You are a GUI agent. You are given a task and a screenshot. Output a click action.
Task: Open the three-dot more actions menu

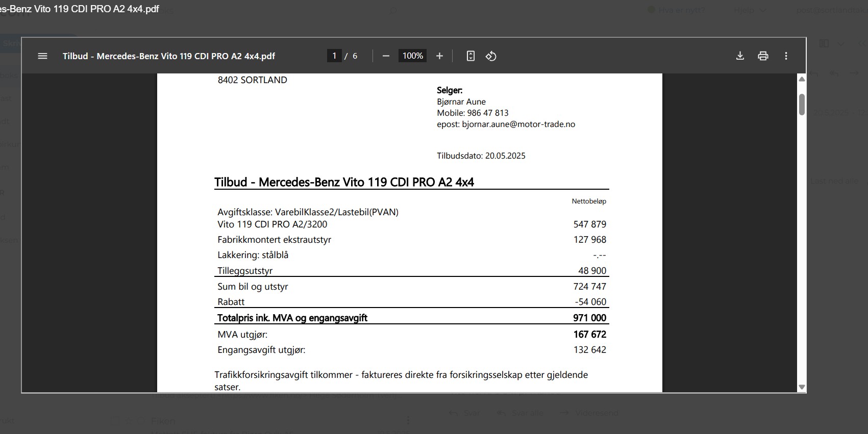[786, 56]
